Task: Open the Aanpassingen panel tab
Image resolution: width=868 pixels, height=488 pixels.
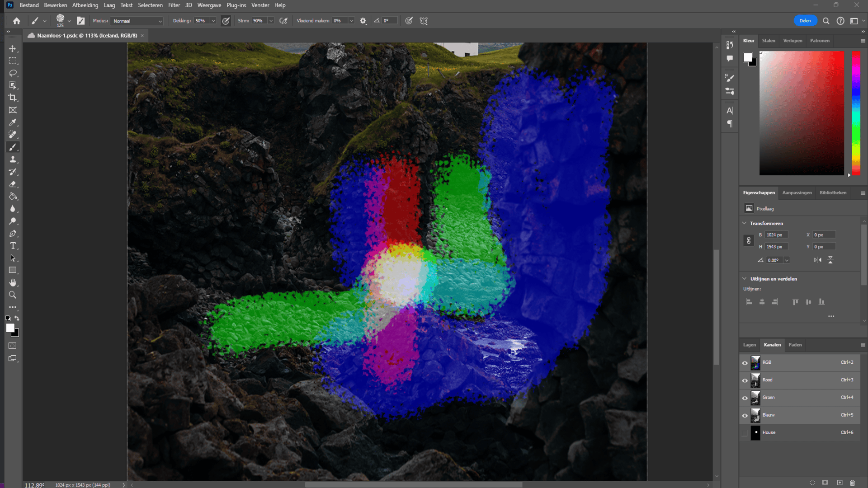Action: tap(797, 193)
